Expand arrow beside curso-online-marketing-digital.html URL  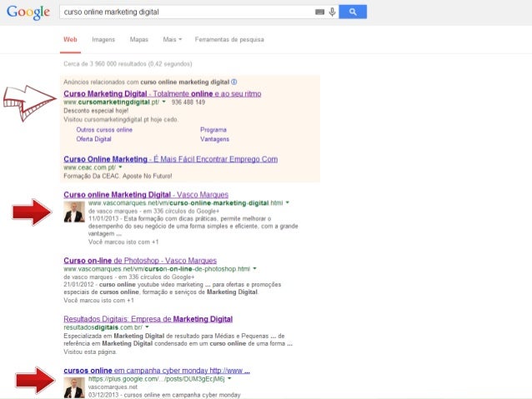point(288,202)
